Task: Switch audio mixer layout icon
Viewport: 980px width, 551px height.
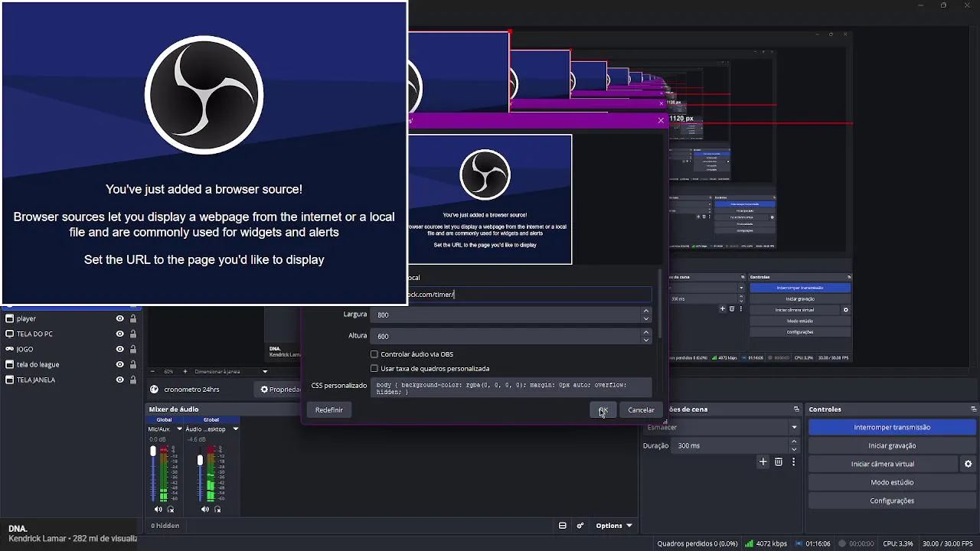Action: (x=562, y=526)
